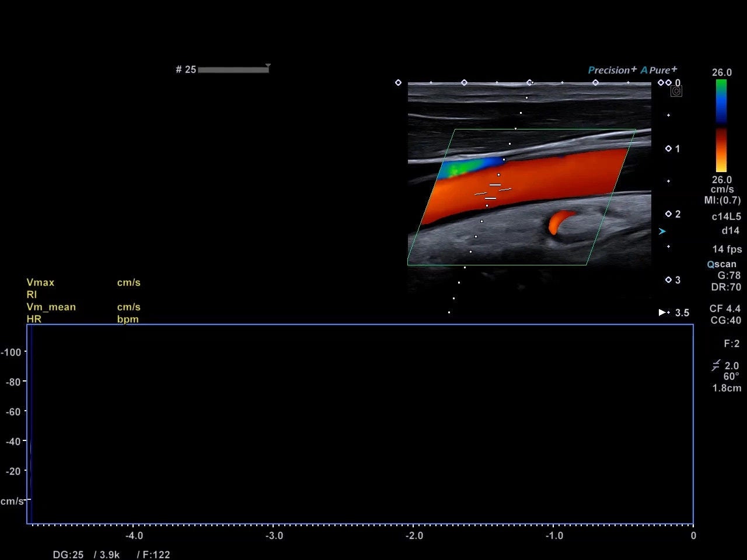Click the small triangle above cine bar
This screenshot has width=747, height=560.
coord(268,65)
